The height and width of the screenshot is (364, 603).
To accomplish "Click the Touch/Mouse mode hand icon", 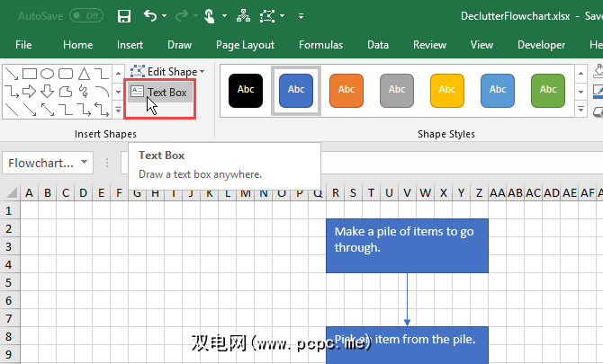I will 209,16.
